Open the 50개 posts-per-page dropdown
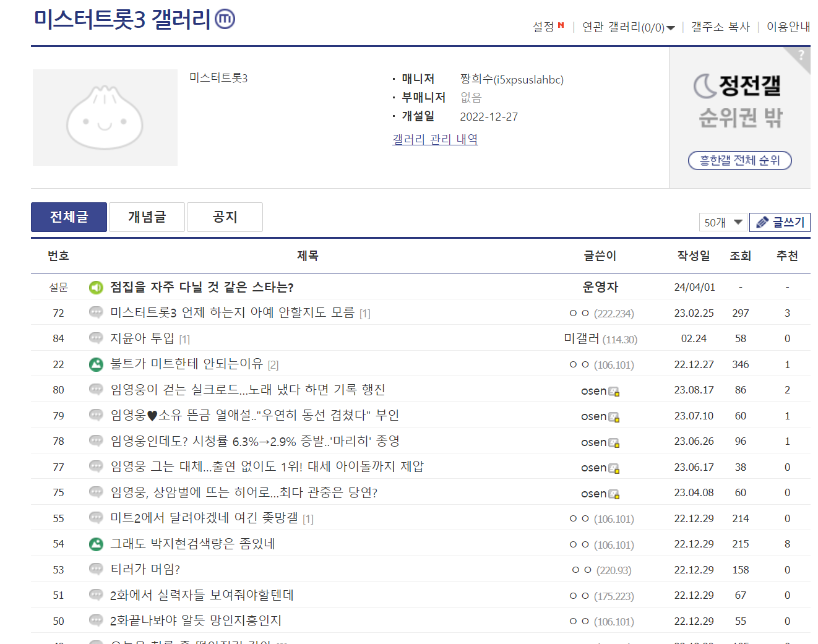This screenshot has height=644, width=818. pos(723,222)
